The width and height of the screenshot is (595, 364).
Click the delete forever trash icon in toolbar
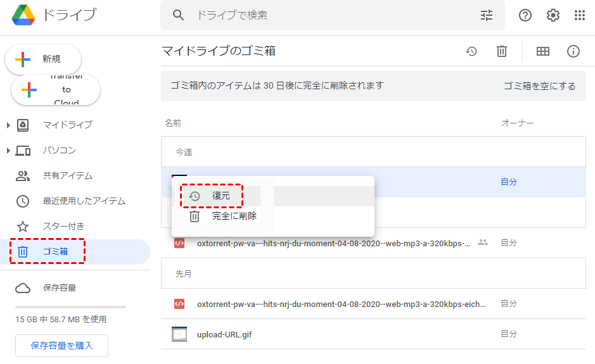click(x=502, y=51)
